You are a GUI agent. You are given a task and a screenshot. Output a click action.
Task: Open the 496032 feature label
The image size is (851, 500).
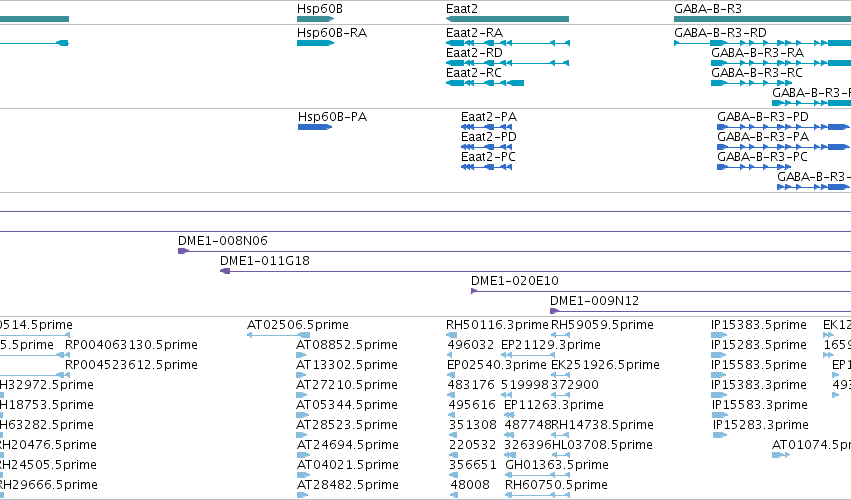pos(471,345)
